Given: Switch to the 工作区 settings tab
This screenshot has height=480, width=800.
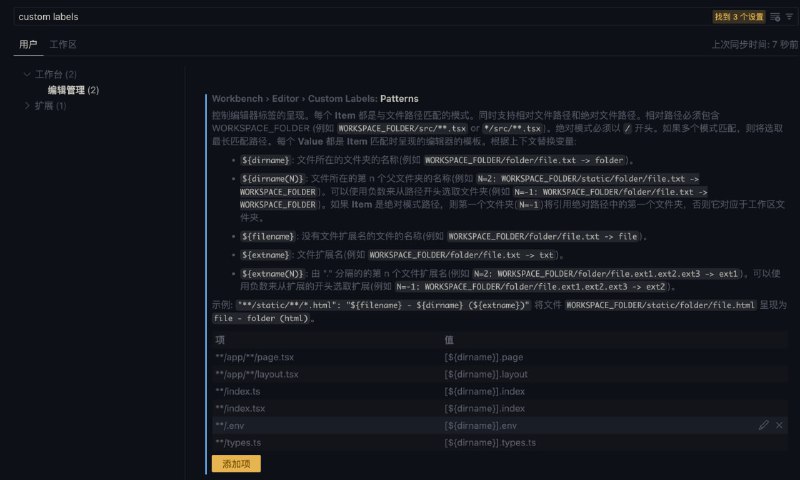Looking at the screenshot, I should (63, 45).
